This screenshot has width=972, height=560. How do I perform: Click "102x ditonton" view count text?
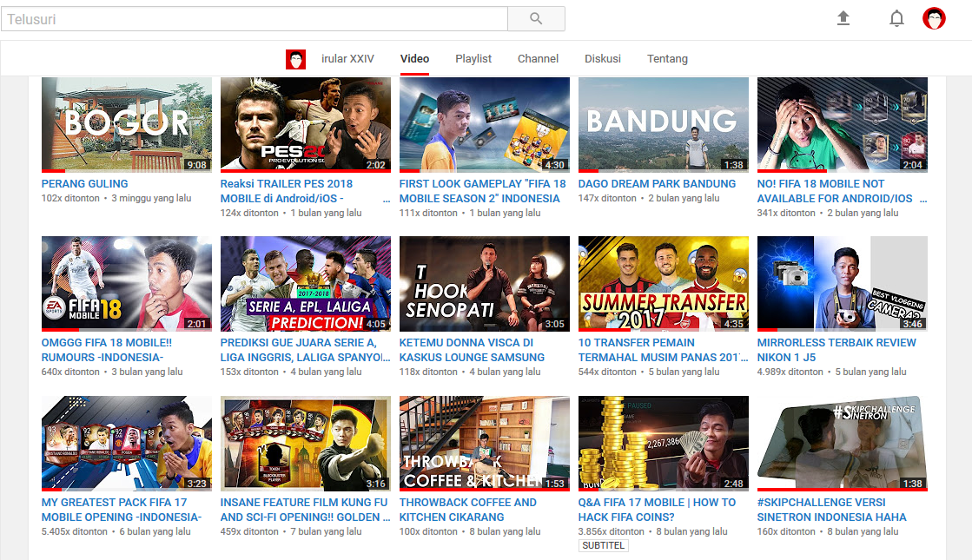pos(70,198)
